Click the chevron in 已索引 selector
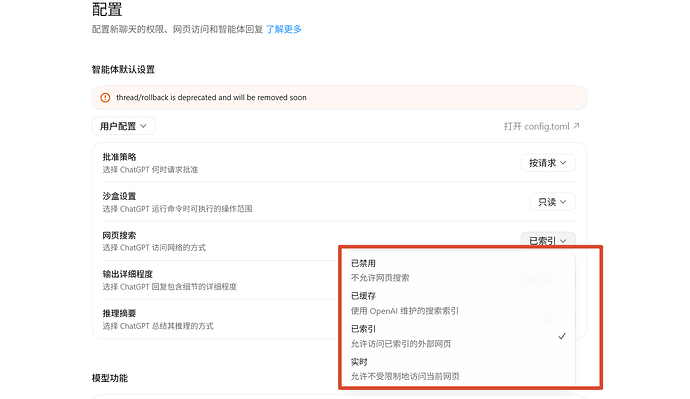The image size is (690, 399). [x=563, y=241]
